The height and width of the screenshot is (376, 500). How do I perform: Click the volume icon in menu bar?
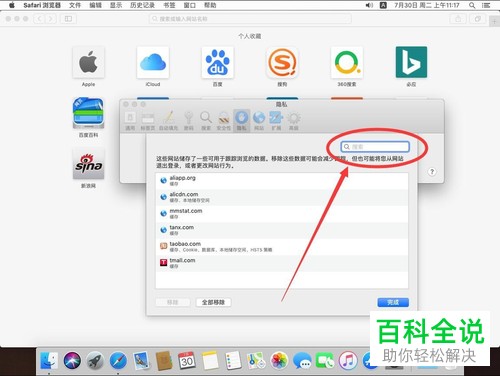click(369, 5)
